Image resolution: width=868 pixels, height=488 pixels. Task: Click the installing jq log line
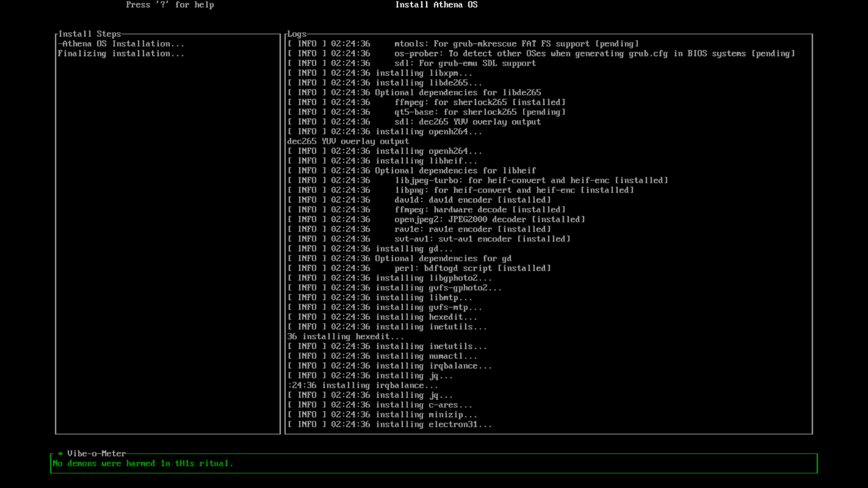pyautogui.click(x=370, y=376)
